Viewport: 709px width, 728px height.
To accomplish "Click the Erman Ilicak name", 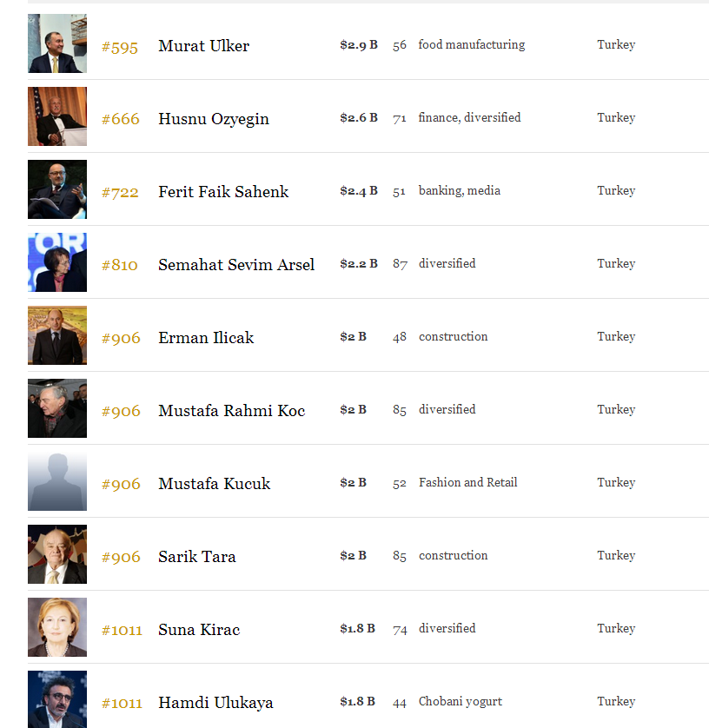I will pyautogui.click(x=206, y=338).
